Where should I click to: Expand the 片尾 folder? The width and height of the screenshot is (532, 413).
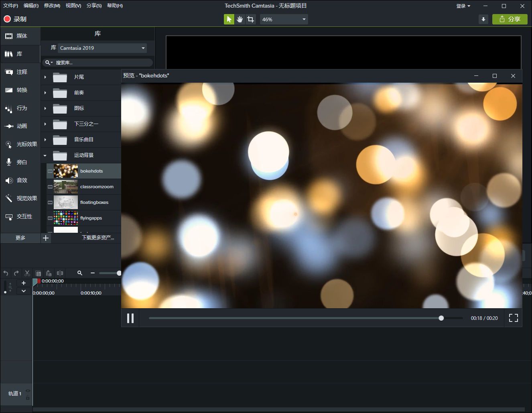pyautogui.click(x=45, y=77)
